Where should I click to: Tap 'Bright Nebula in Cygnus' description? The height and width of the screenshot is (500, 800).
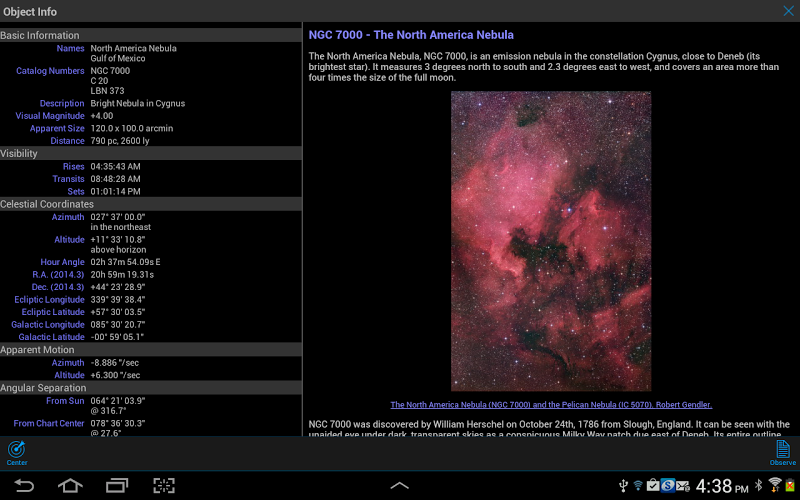pyautogui.click(x=138, y=103)
